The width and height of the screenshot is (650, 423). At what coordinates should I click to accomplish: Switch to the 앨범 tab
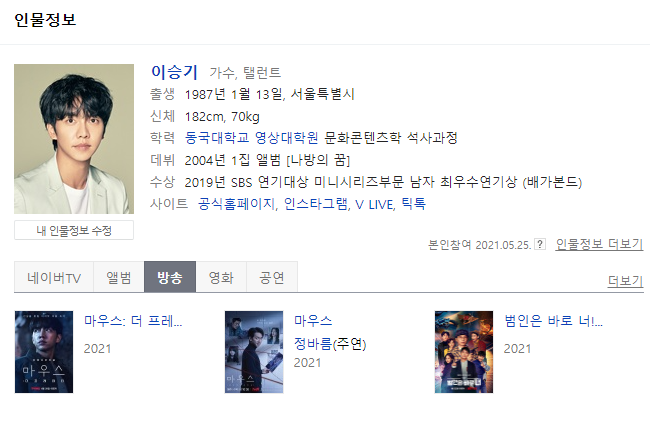click(119, 277)
